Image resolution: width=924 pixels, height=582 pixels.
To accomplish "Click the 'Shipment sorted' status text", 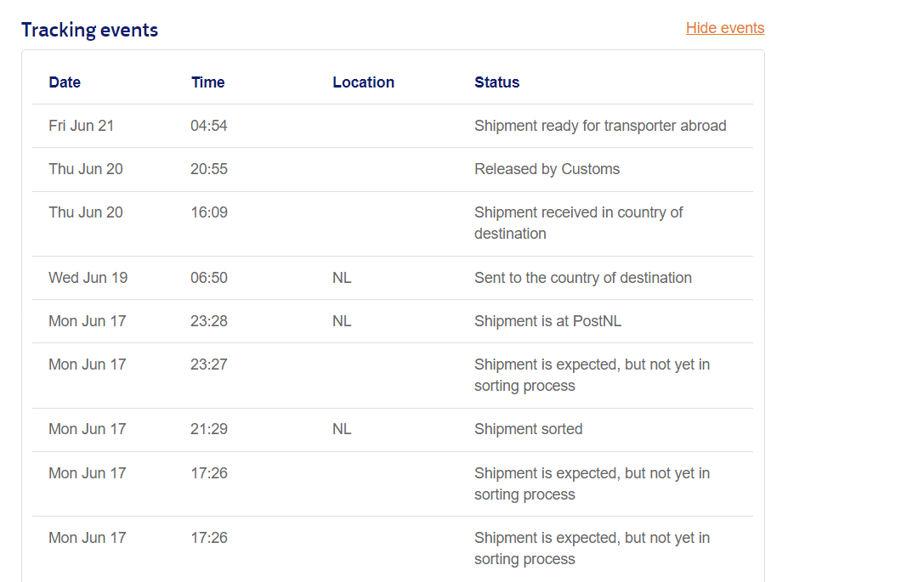I will coord(528,429).
